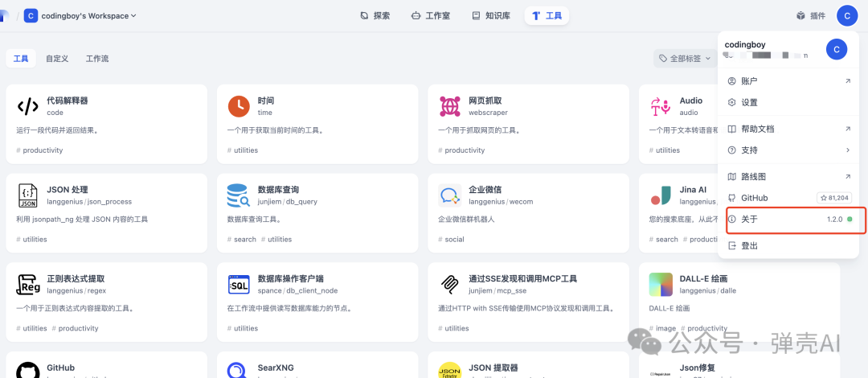The height and width of the screenshot is (378, 868).
Task: Click the 设置 gear icon
Action: click(732, 102)
